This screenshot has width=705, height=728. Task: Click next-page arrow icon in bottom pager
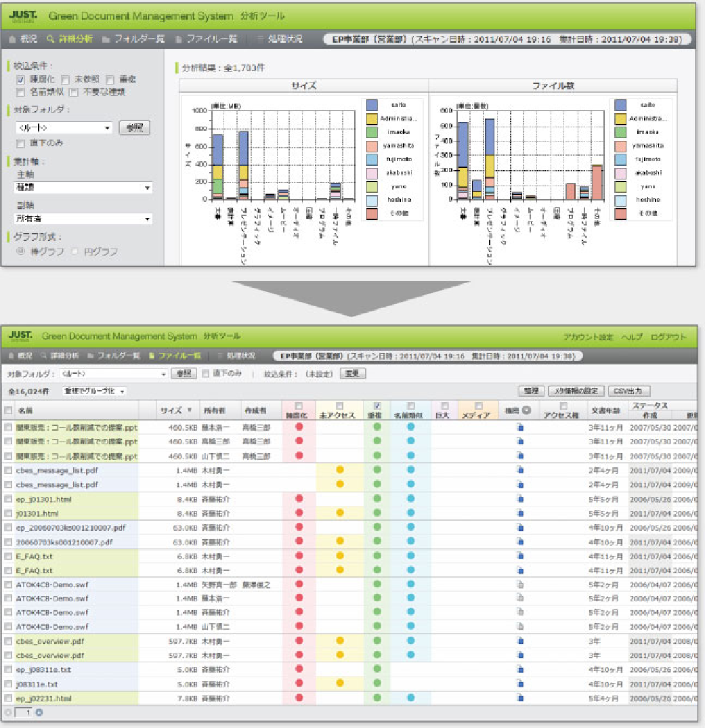(39, 712)
